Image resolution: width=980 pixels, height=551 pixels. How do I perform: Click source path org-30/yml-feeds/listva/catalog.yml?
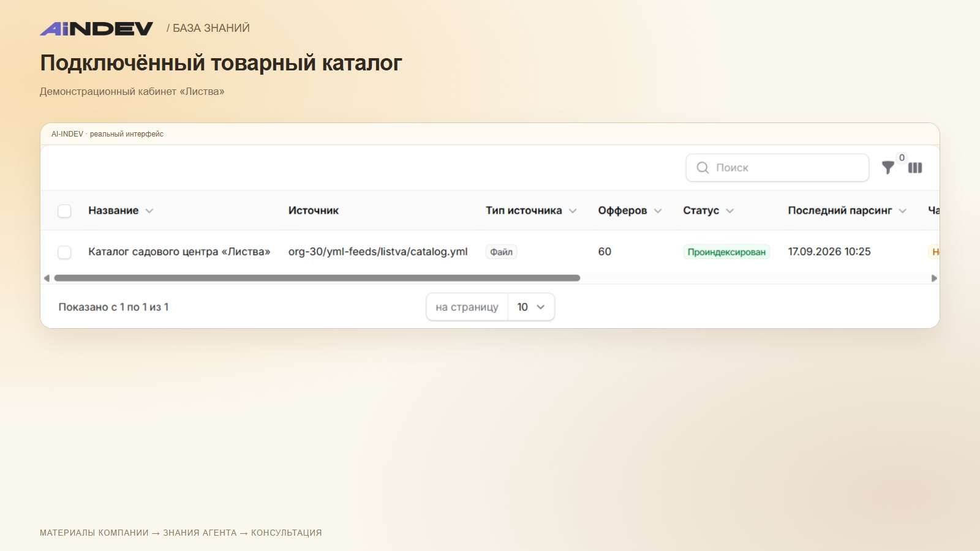click(378, 252)
